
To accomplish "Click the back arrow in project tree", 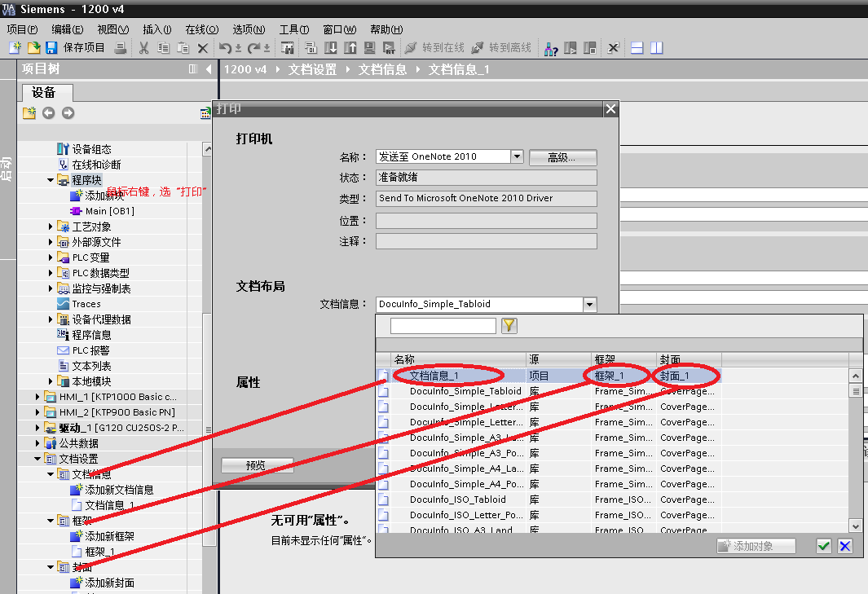I will click(49, 113).
